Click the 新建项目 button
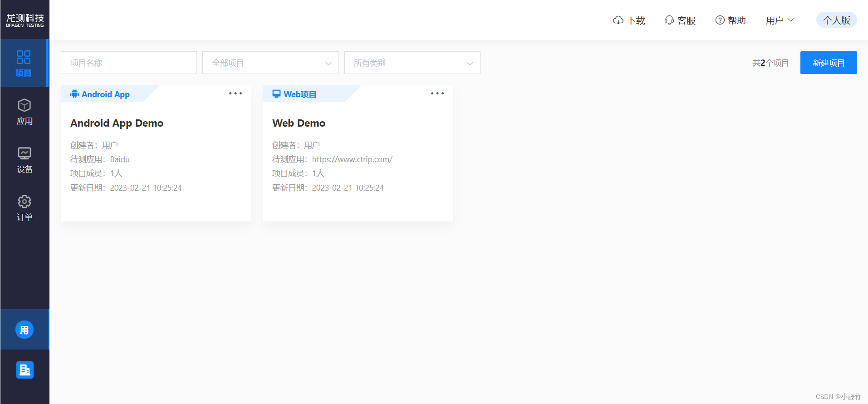The image size is (868, 404). tap(829, 63)
